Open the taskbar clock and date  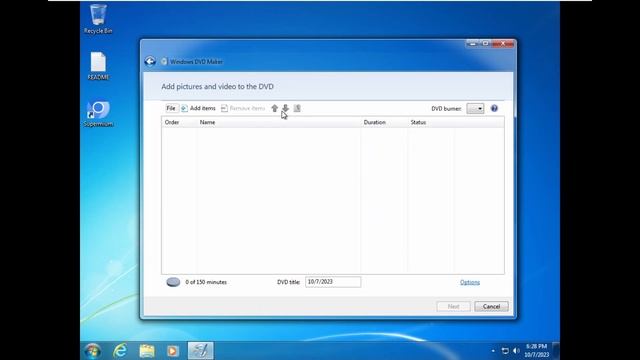[x=536, y=351]
